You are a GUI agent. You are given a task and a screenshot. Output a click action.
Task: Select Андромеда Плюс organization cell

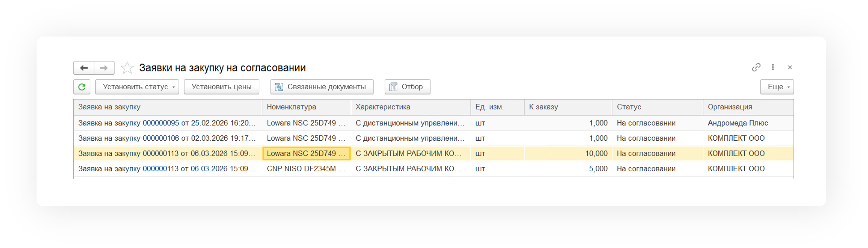coord(738,123)
